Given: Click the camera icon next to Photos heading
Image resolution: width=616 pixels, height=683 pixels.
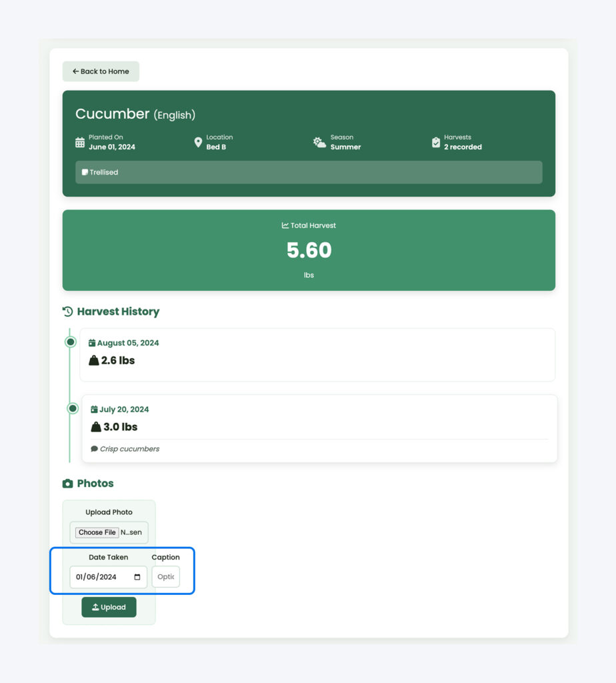Looking at the screenshot, I should click(69, 484).
